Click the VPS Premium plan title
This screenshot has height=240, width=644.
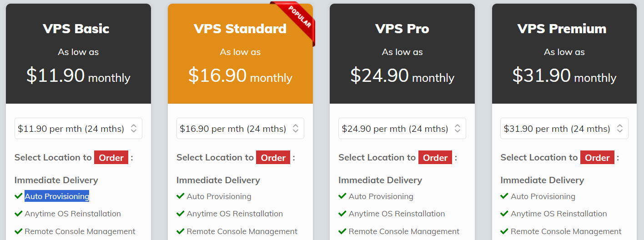[x=562, y=29]
